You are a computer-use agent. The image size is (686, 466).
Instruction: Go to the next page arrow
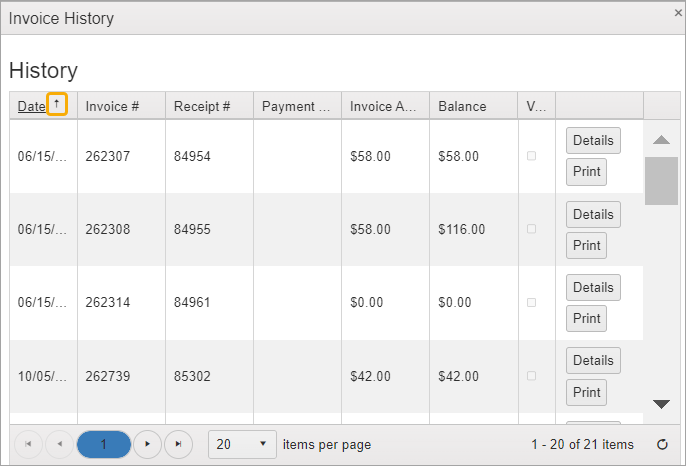[x=148, y=444]
